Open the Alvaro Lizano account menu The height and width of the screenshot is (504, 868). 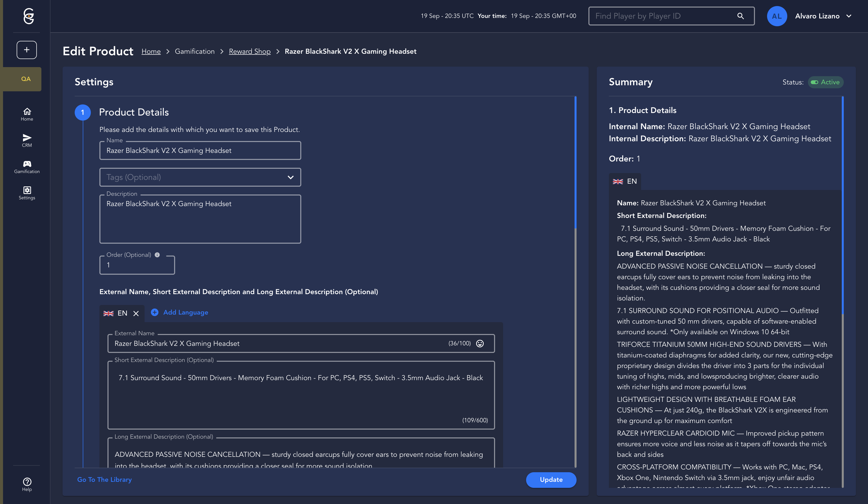pyautogui.click(x=823, y=16)
